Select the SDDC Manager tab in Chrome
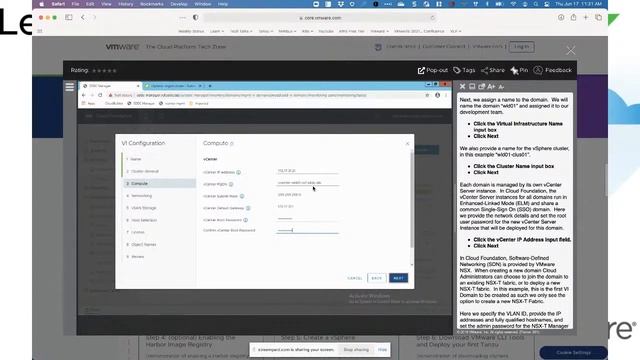This screenshot has height=360, width=640. (109, 86)
